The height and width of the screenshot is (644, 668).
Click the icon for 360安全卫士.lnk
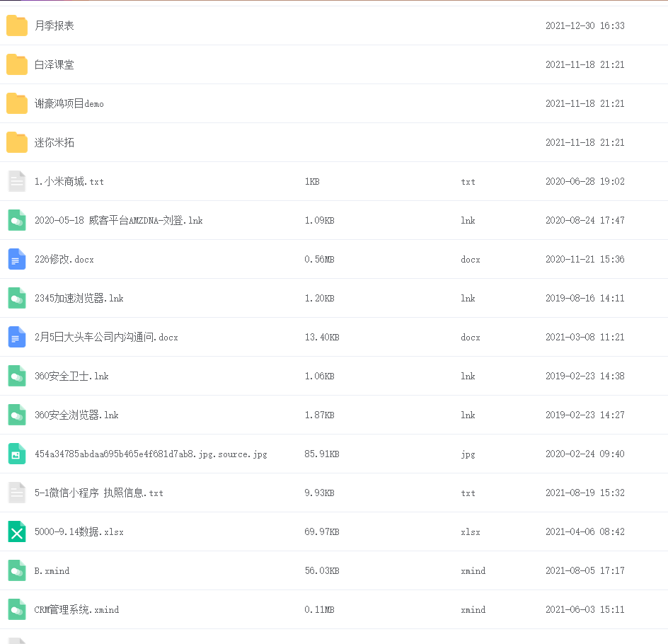click(17, 376)
